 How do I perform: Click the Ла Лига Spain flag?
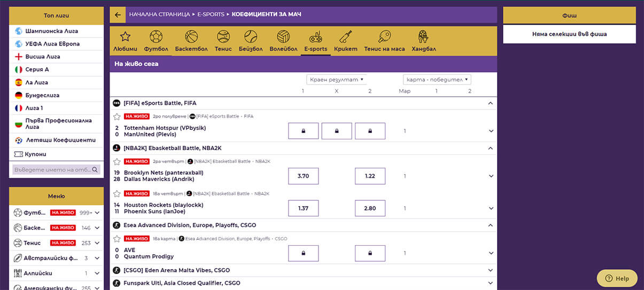coord(19,82)
